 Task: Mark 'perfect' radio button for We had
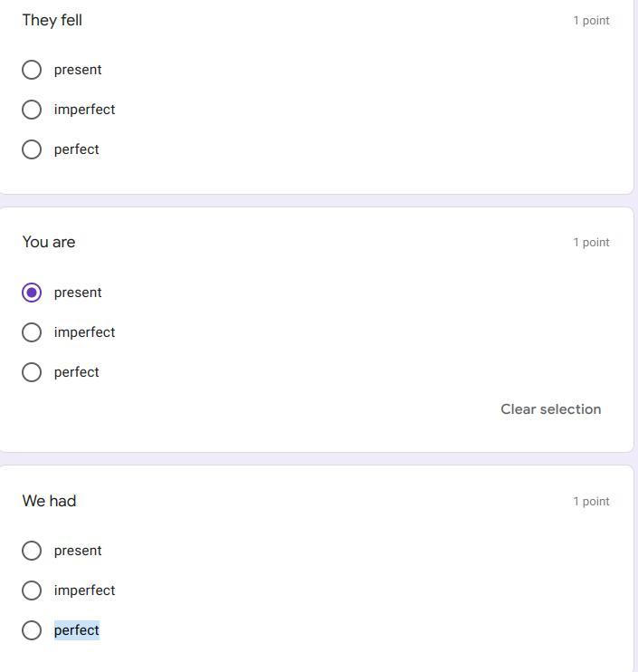(x=32, y=630)
